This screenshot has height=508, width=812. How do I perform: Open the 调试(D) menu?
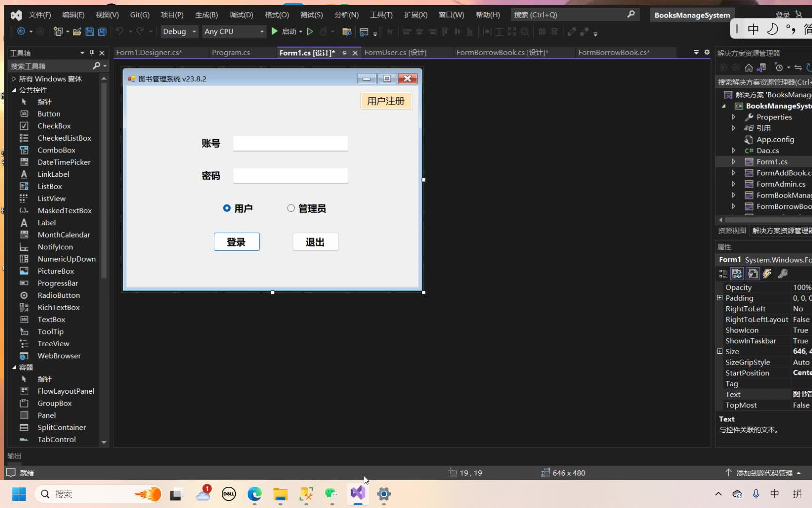pos(241,15)
